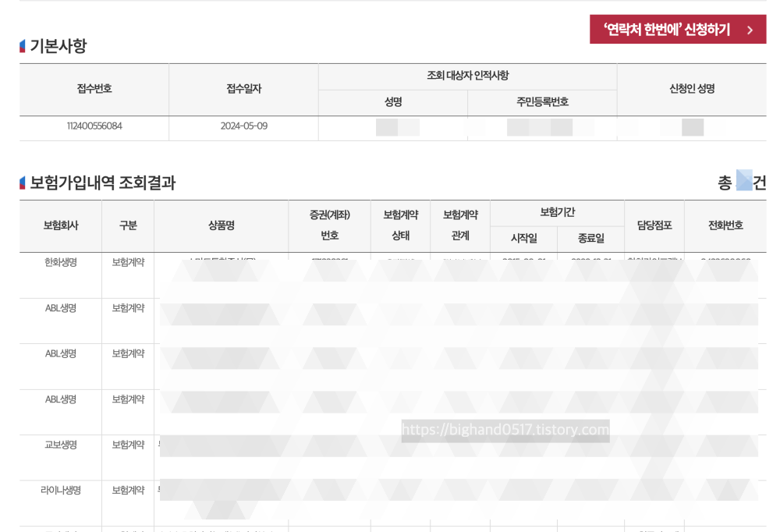Click the 보험계약 관계 column header
Viewport: 780px width, 532px height.
(460, 226)
